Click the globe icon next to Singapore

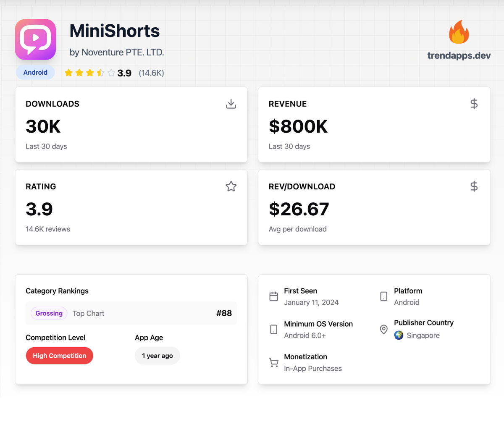399,335
